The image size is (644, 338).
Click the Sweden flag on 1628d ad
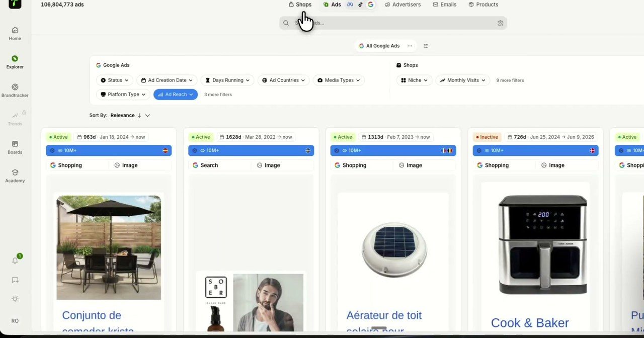point(308,150)
